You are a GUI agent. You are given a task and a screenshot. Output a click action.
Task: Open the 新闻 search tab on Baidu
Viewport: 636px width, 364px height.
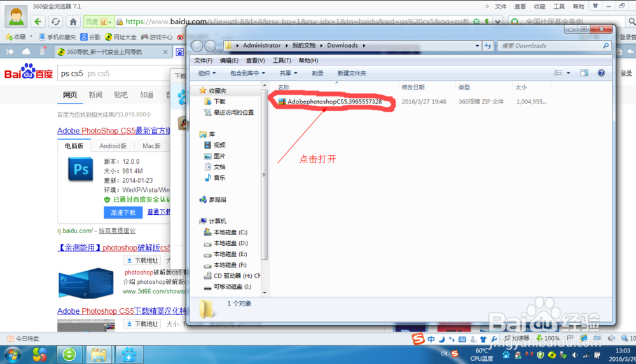click(95, 95)
